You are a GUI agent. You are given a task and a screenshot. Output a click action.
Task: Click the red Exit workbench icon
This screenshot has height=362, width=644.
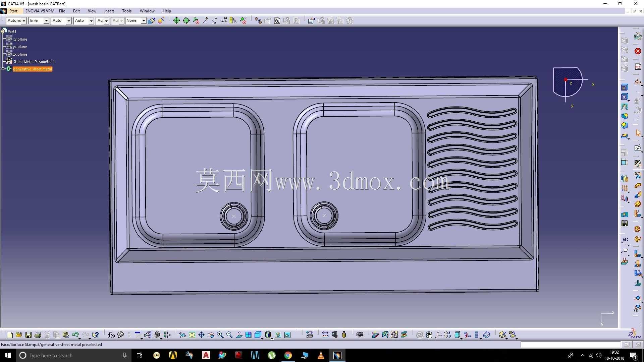[638, 51]
